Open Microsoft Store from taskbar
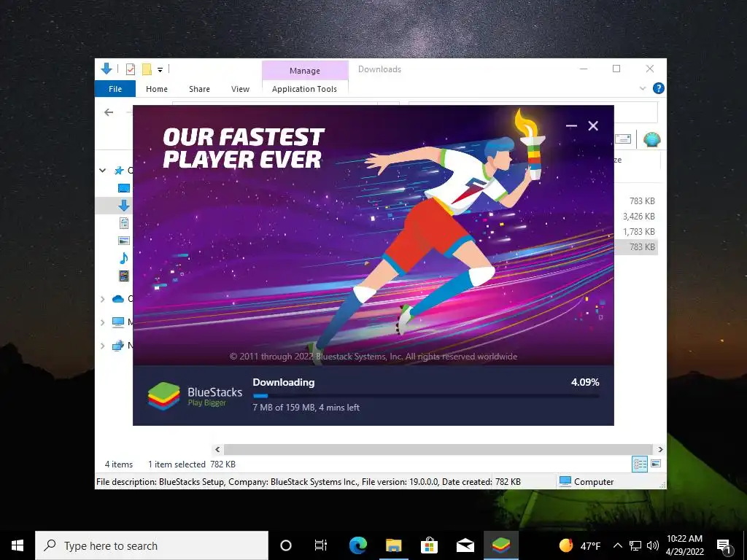 (x=429, y=545)
